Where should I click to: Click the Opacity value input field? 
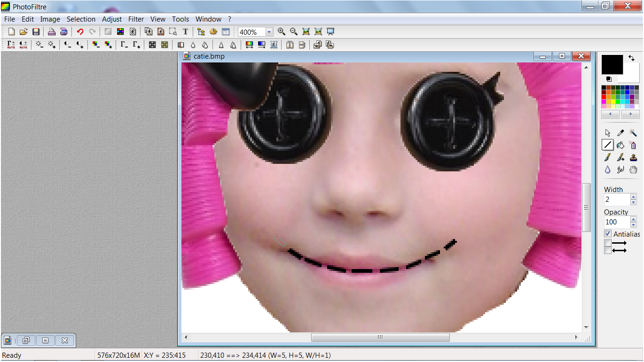click(617, 222)
